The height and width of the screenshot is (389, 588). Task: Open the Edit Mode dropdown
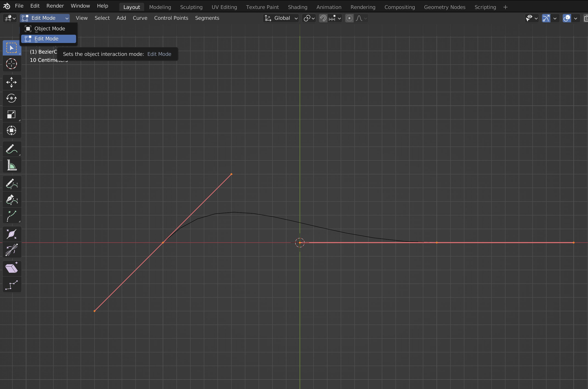tap(45, 18)
